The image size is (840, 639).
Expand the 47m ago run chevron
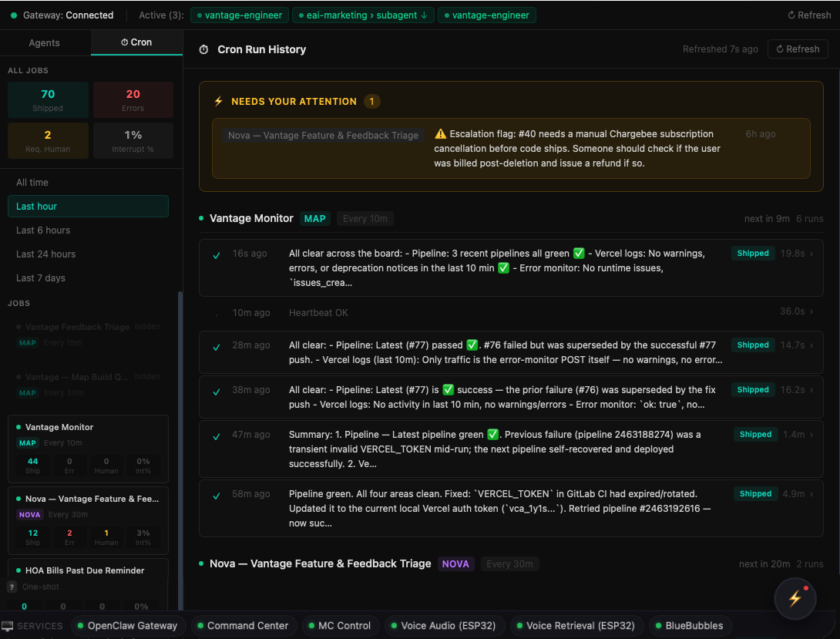[x=811, y=435]
